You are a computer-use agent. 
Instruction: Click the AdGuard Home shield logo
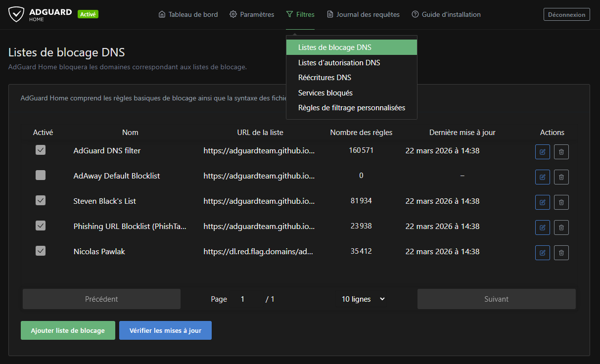click(x=16, y=14)
